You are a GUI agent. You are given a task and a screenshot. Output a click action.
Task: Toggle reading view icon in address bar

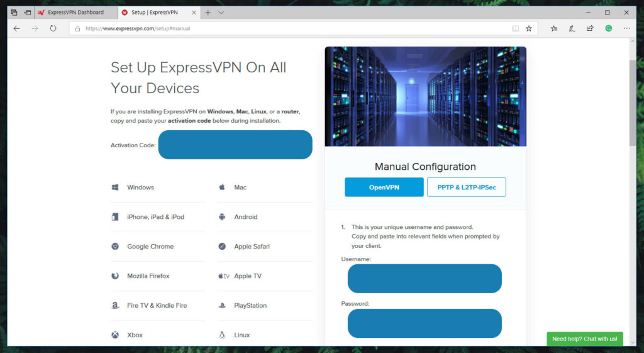coord(516,28)
